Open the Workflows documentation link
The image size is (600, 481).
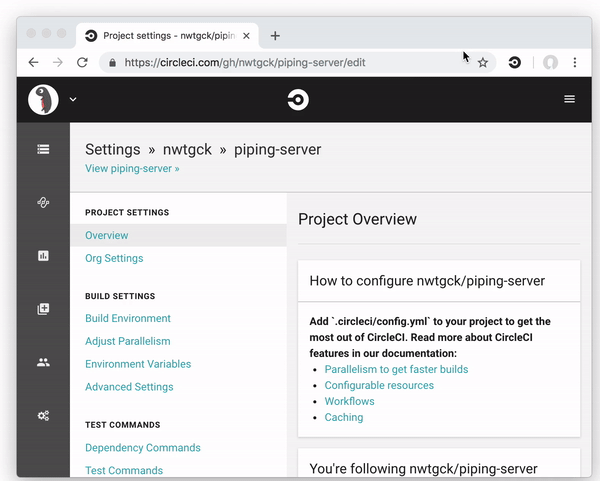pos(349,401)
